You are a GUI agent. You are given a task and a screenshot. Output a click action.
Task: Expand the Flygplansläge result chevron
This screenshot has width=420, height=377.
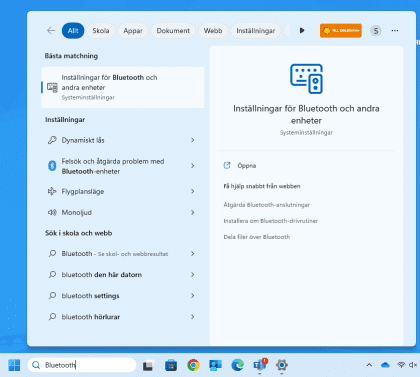(x=193, y=191)
